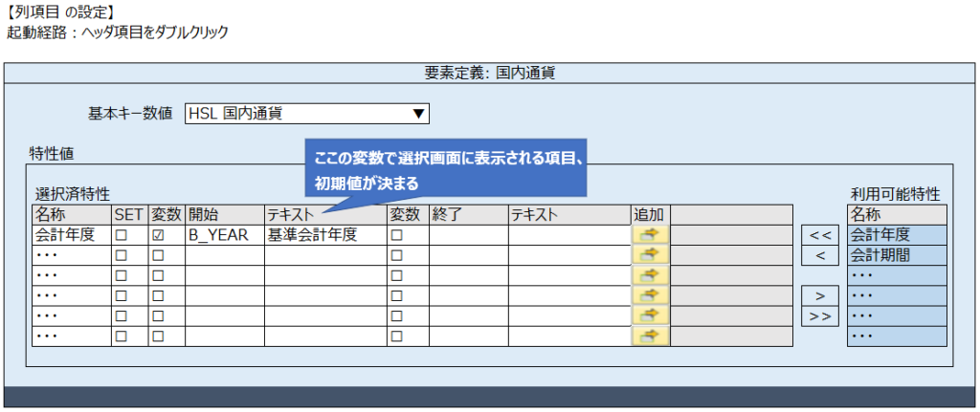The image size is (980, 412).
Task: Click the 基準会計年度 text field
Action: click(324, 234)
